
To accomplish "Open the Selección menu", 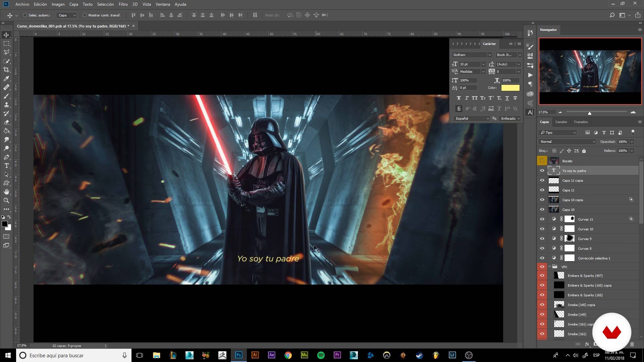I will click(x=105, y=4).
